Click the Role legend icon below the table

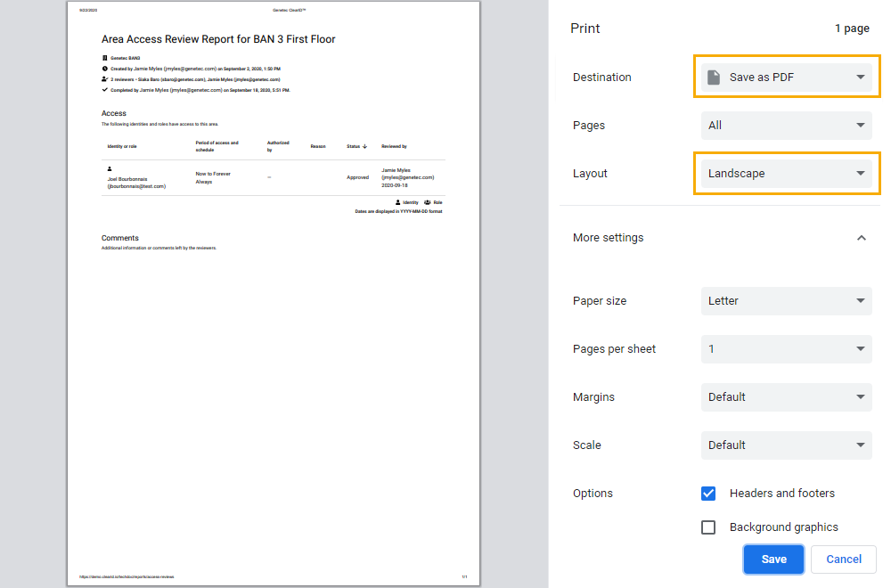pos(426,202)
